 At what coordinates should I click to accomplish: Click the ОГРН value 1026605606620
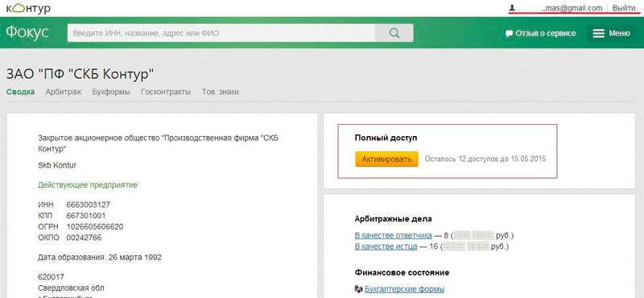[94, 227]
